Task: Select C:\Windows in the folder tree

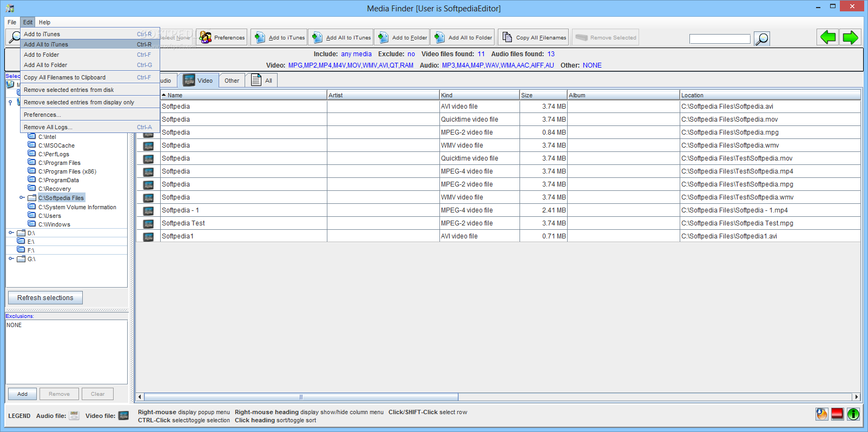Action: pos(54,224)
